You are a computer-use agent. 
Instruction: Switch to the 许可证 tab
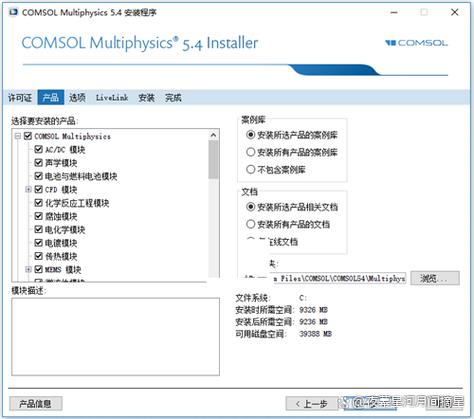[20, 98]
